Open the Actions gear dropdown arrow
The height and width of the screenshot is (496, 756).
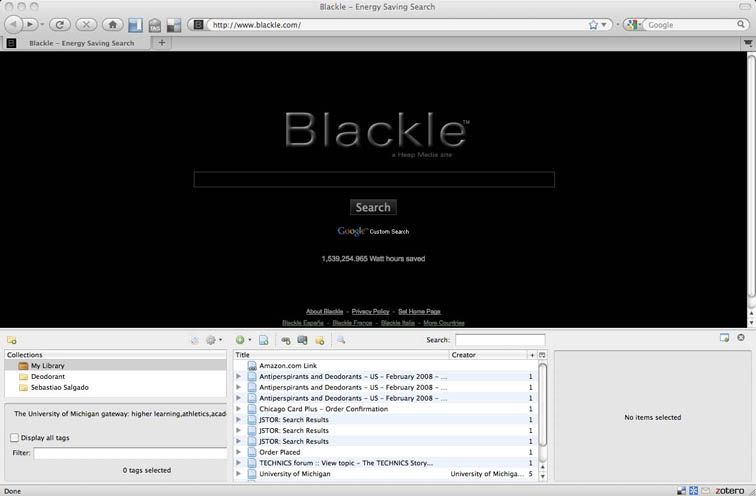(220, 340)
